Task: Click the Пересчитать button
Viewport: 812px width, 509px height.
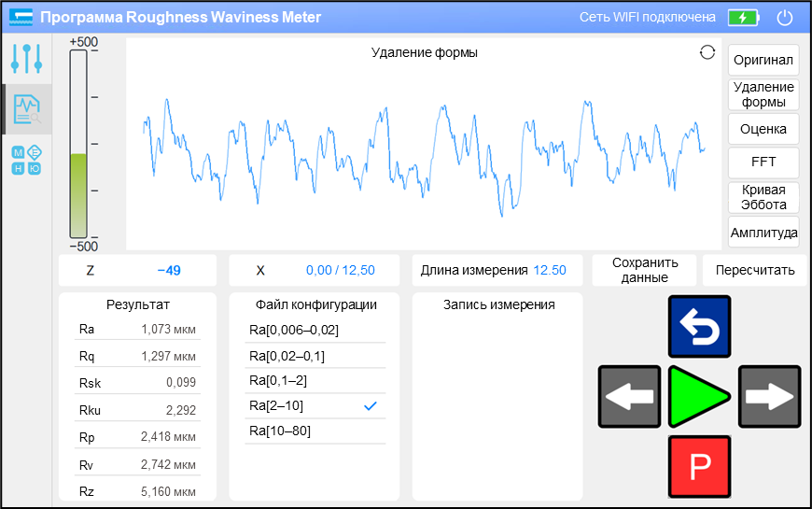Action: click(754, 270)
